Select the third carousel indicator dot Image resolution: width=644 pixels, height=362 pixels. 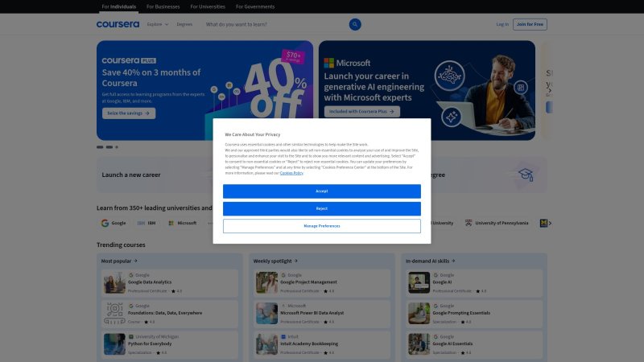click(117, 147)
